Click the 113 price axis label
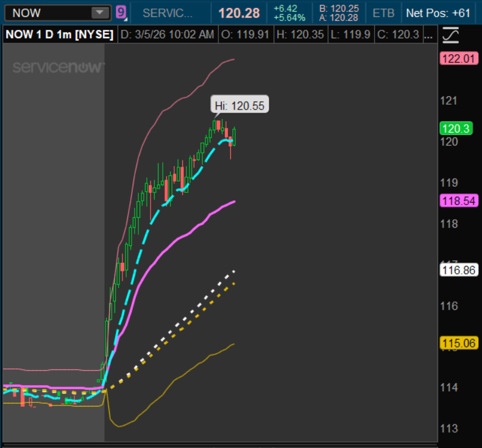This screenshot has height=448, width=482. 449,429
